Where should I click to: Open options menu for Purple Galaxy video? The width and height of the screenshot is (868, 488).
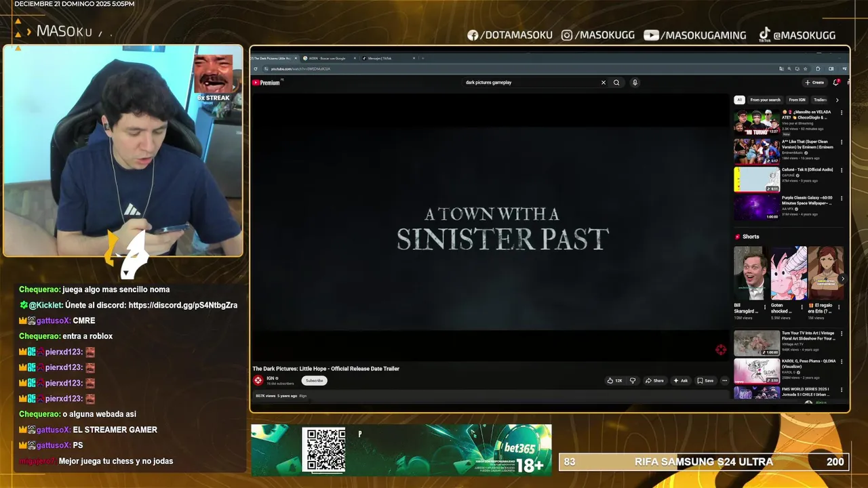click(x=842, y=199)
